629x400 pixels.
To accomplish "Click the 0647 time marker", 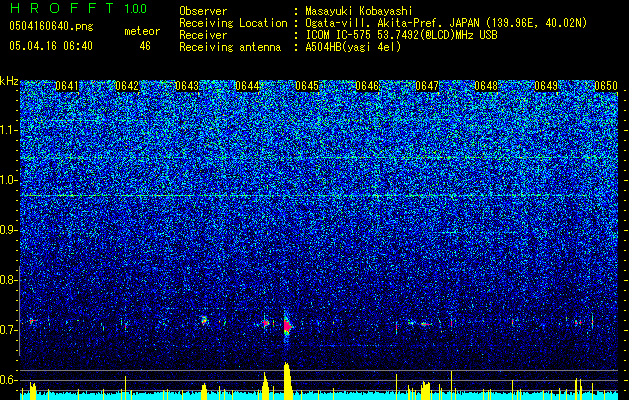I will (427, 86).
